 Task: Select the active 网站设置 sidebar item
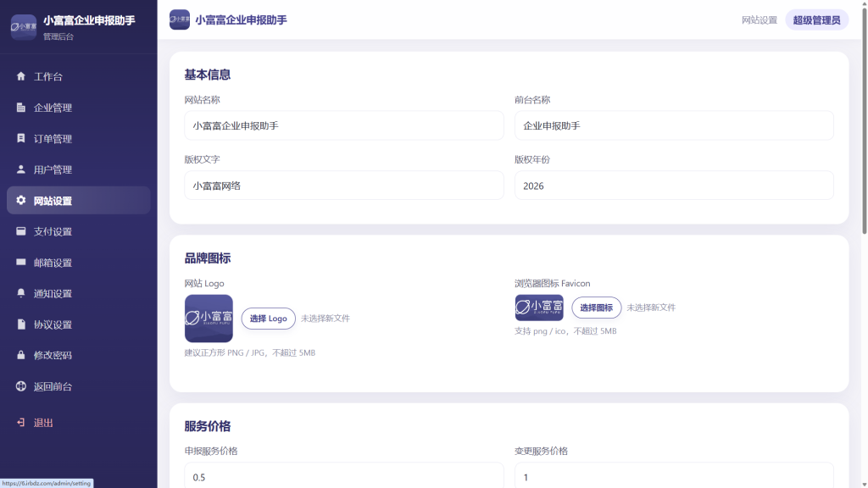pos(79,200)
